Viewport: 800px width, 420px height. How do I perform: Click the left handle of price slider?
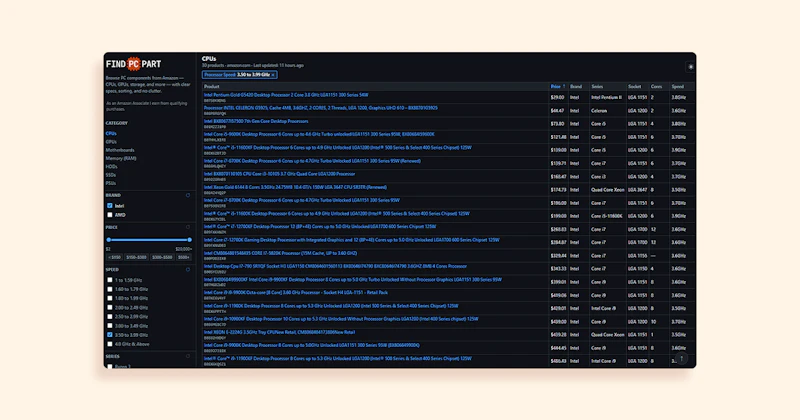(109, 240)
